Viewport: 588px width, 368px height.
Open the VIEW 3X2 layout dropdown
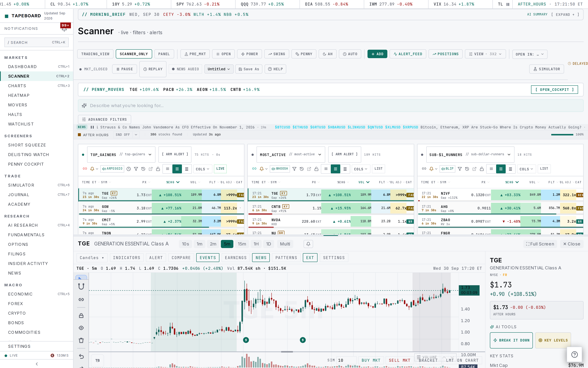[485, 54]
